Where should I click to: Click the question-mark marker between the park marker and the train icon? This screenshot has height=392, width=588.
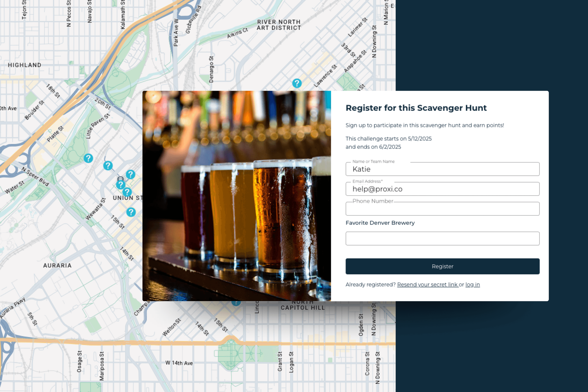[108, 166]
